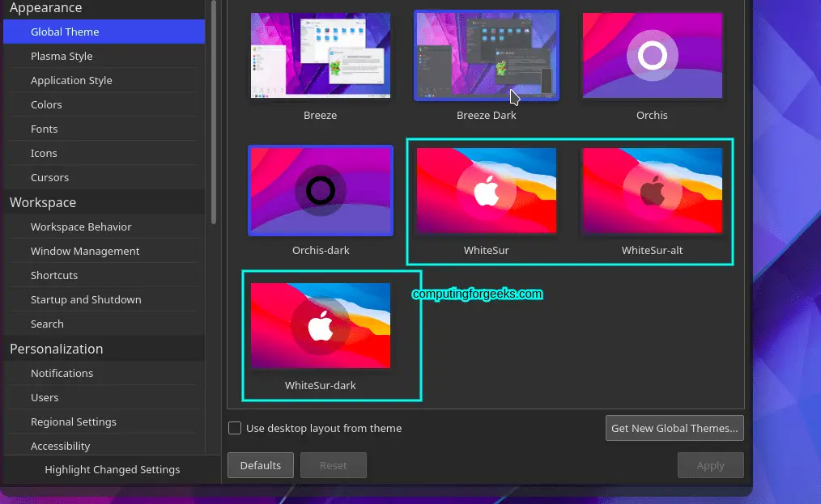Image resolution: width=821 pixels, height=504 pixels.
Task: Open Startup and Shutdown settings
Action: click(x=104, y=300)
